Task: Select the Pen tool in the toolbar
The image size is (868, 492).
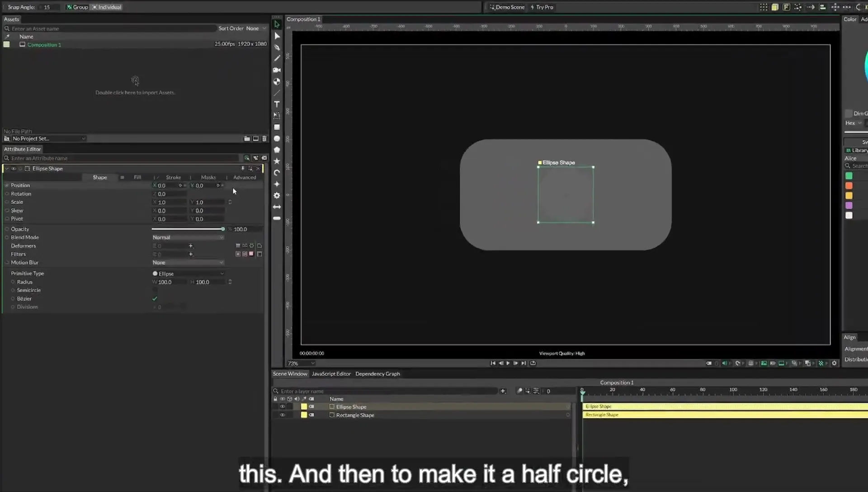Action: 277,47
